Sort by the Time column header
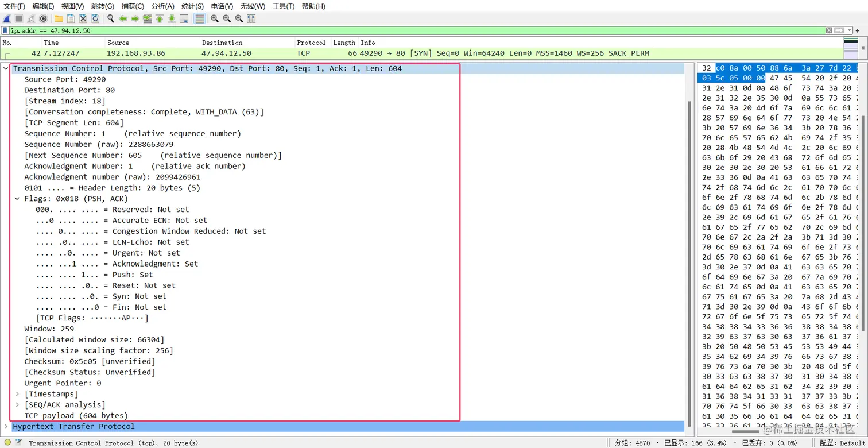 73,43
